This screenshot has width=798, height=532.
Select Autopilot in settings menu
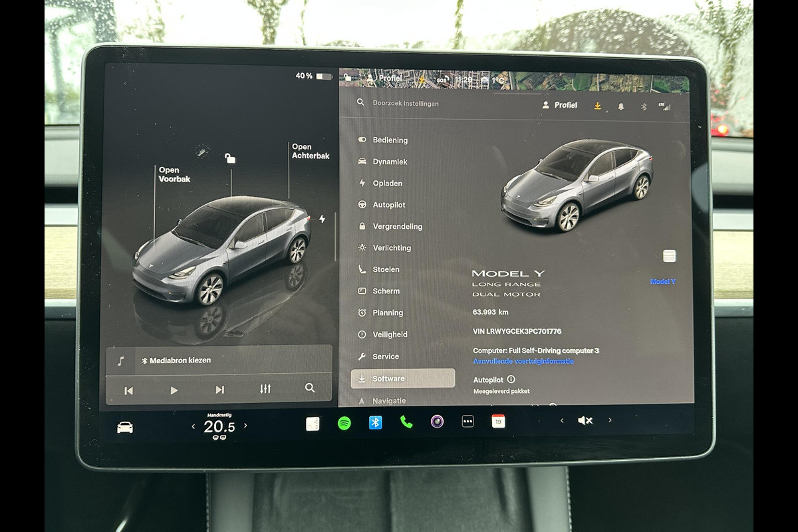[388, 205]
